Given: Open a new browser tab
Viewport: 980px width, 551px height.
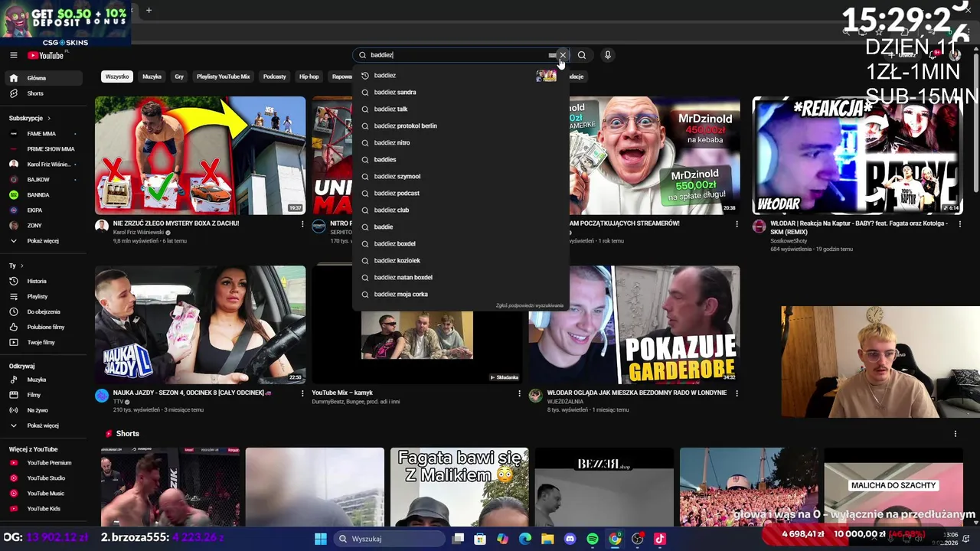Looking at the screenshot, I should click(149, 11).
